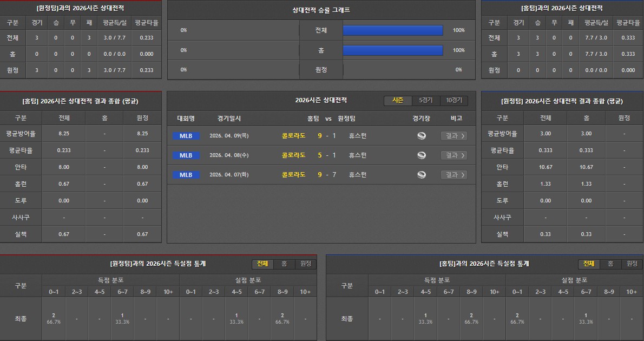Switch head-to-head list to 10경기
The width and height of the screenshot is (644, 341).
coord(454,101)
